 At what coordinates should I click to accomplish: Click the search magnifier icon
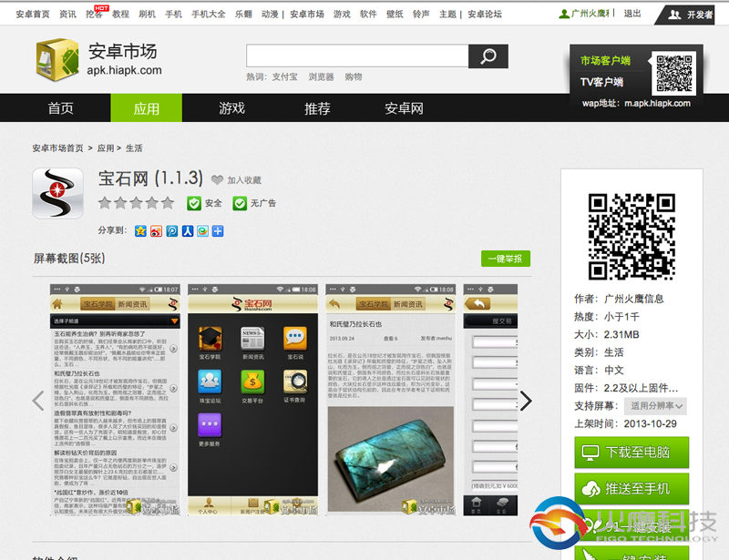coord(488,56)
